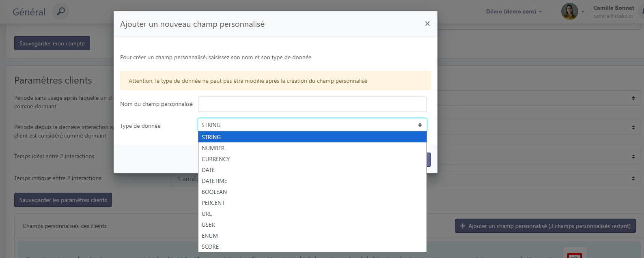The height and width of the screenshot is (258, 644).
Task: Click the Paramètres clients heading
Action: pos(53,80)
